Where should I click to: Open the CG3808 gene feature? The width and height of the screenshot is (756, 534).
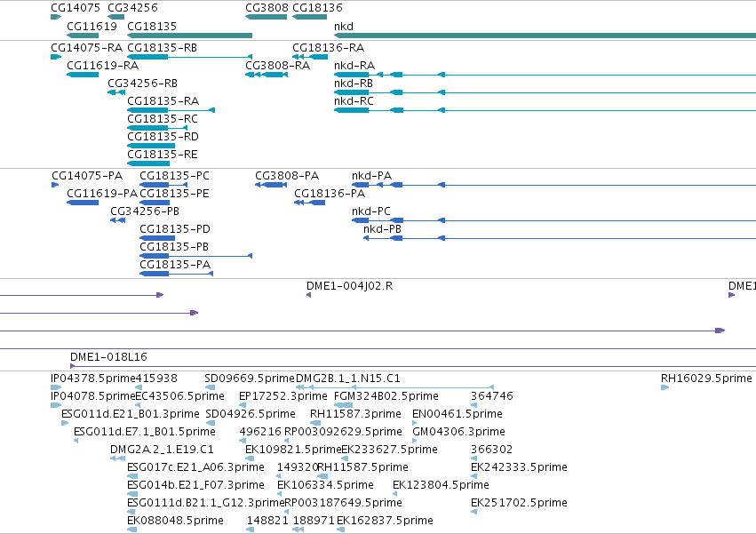(x=267, y=17)
